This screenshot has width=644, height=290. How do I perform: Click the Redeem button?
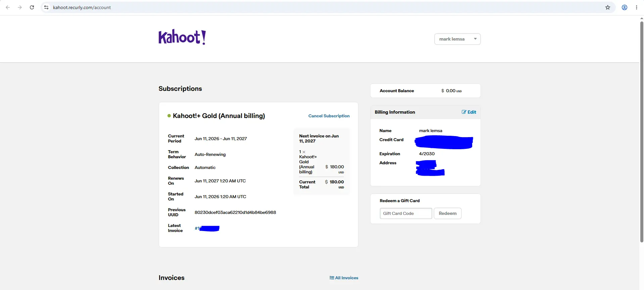pos(448,213)
